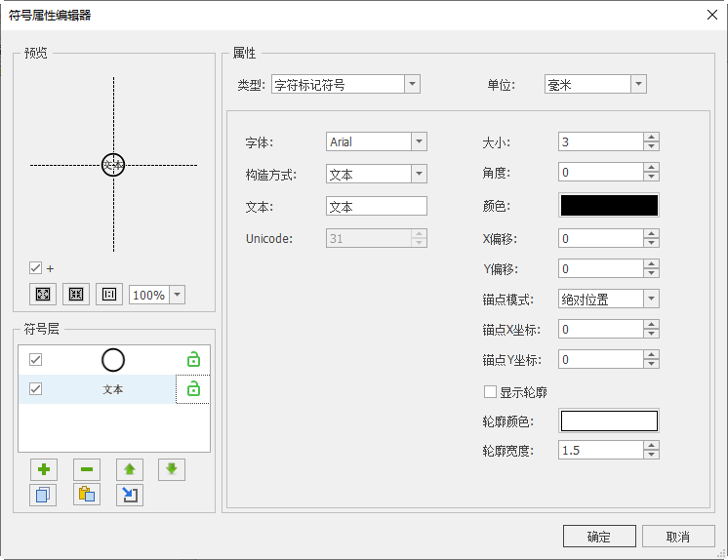
Task: Open the 字体 Arial font dropdown
Action: pos(420,142)
